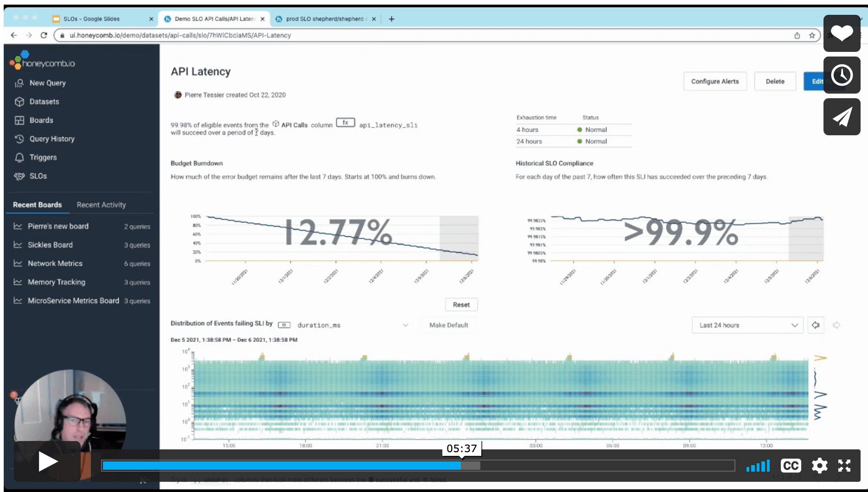Image resolution: width=868 pixels, height=492 pixels.
Task: Click the browser reload icon
Action: [44, 35]
